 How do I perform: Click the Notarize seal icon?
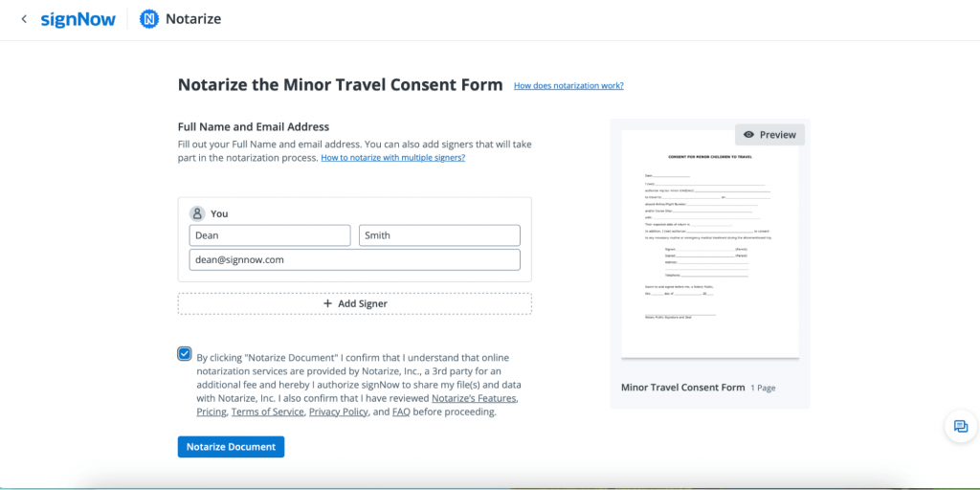coord(149,19)
